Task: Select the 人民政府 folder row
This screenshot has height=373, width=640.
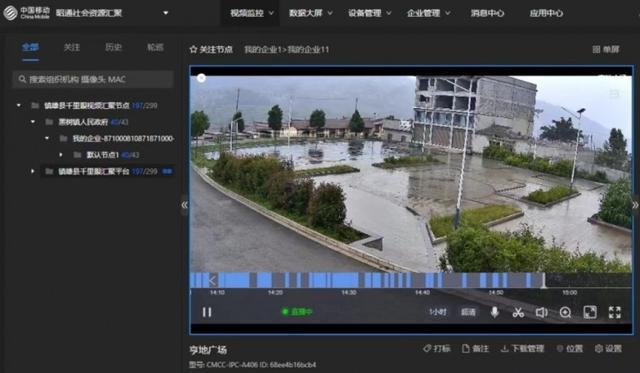Action: (87, 122)
